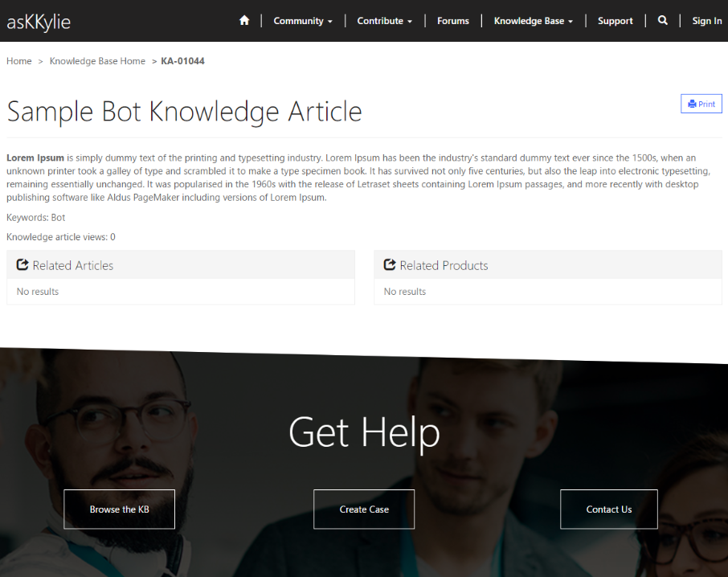This screenshot has width=728, height=577.
Task: Click Sign In in the navbar
Action: (706, 21)
